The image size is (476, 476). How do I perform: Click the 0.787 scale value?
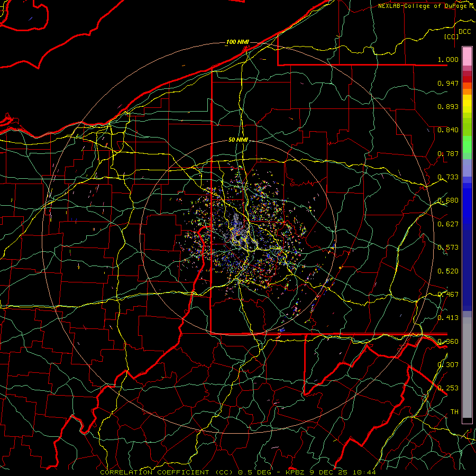coord(448,153)
